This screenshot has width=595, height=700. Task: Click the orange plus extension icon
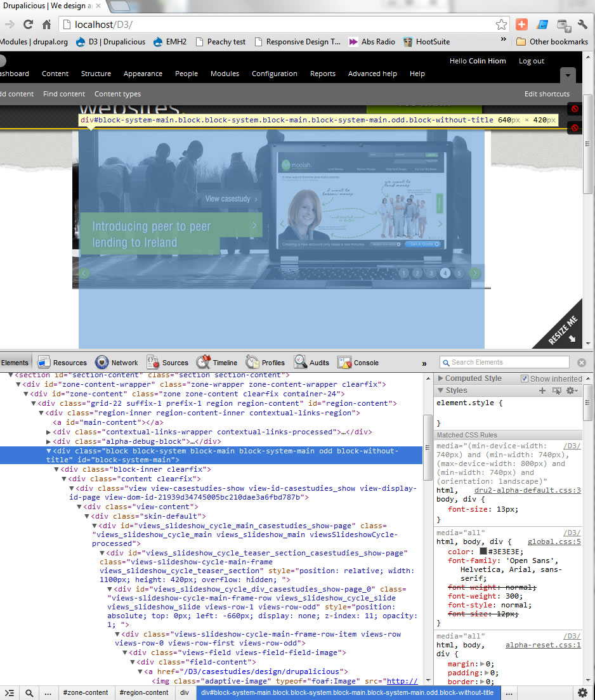pyautogui.click(x=521, y=25)
